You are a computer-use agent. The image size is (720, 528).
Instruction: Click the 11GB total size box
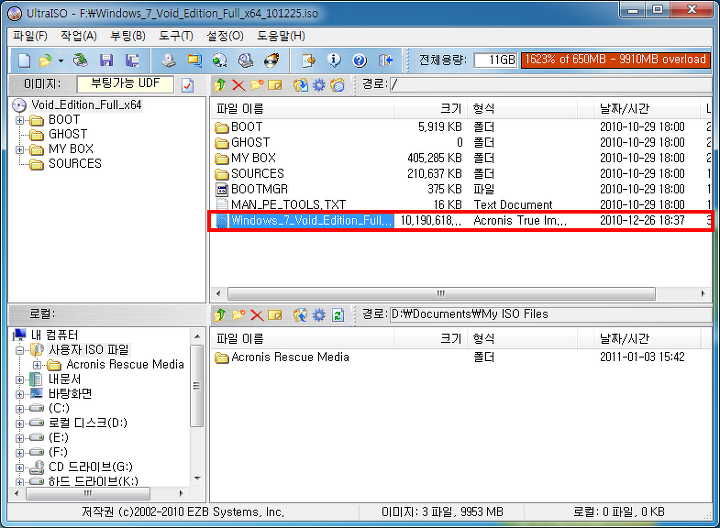click(495, 60)
